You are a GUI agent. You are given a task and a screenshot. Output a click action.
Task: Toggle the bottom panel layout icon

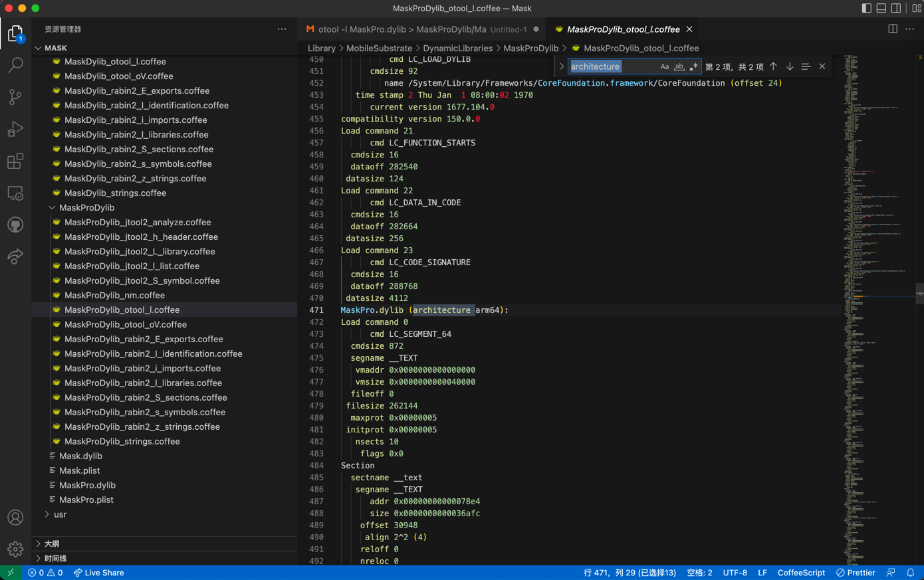click(881, 9)
